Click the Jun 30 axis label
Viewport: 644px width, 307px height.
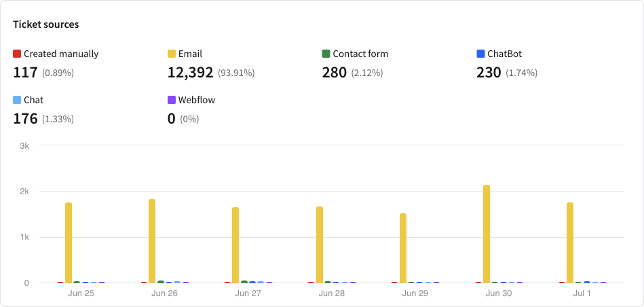point(499,294)
